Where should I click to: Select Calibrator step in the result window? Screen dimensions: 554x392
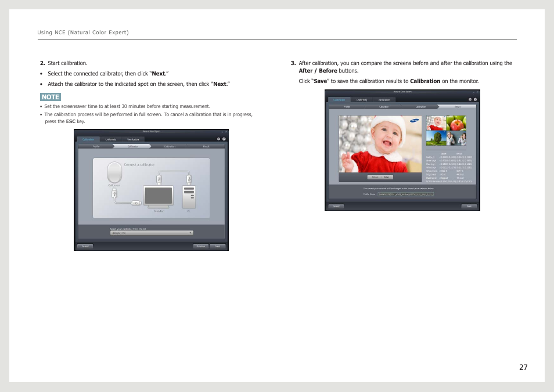(x=384, y=107)
